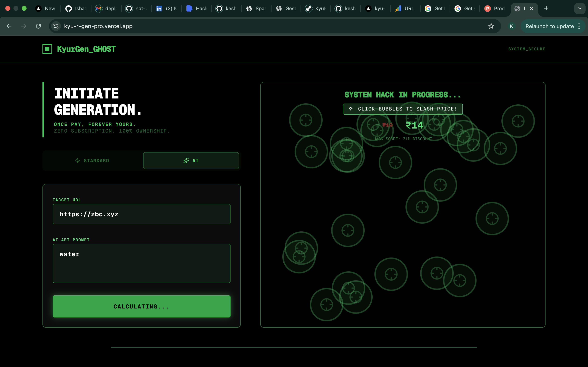Pop the far-right lower target bubble
Image resolution: width=588 pixels, height=367 pixels.
[492, 218]
